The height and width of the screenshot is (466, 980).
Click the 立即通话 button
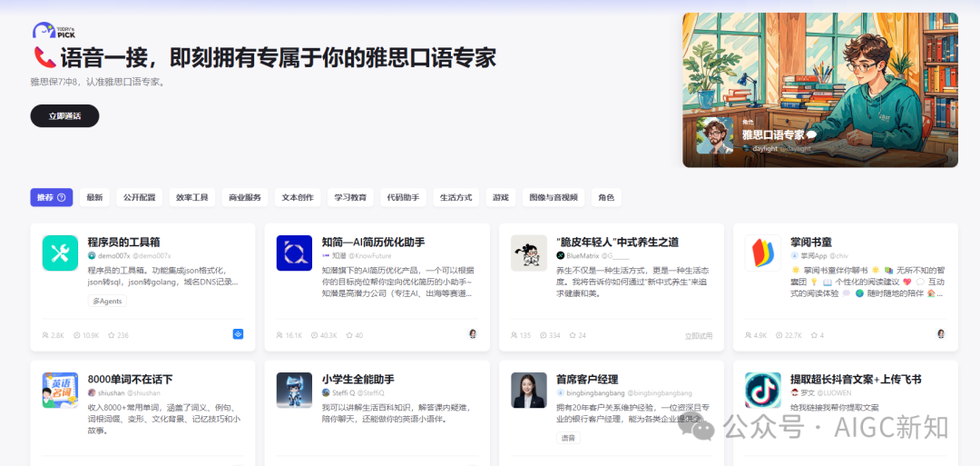pos(64,115)
